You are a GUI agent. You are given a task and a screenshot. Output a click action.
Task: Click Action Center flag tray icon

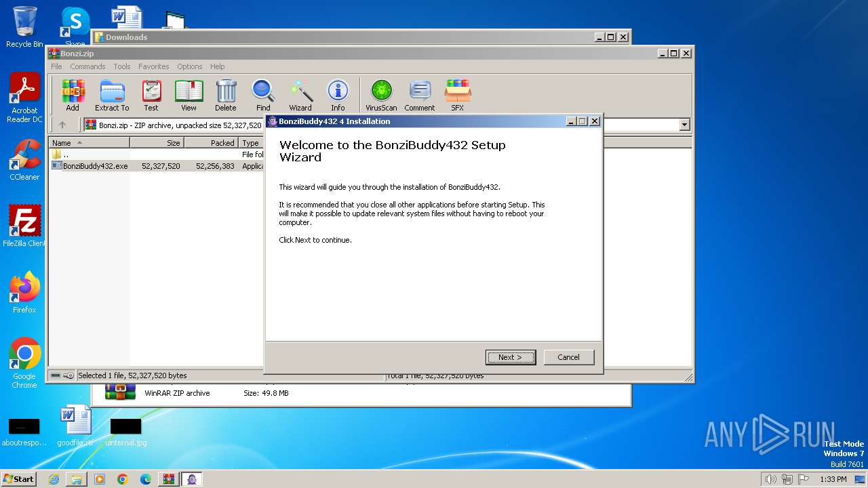point(804,479)
